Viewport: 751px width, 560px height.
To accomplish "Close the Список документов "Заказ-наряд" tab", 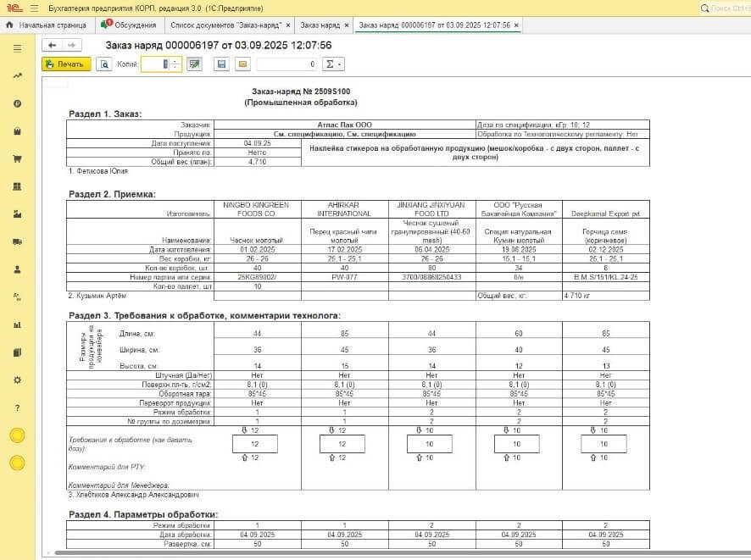I will 288,25.
